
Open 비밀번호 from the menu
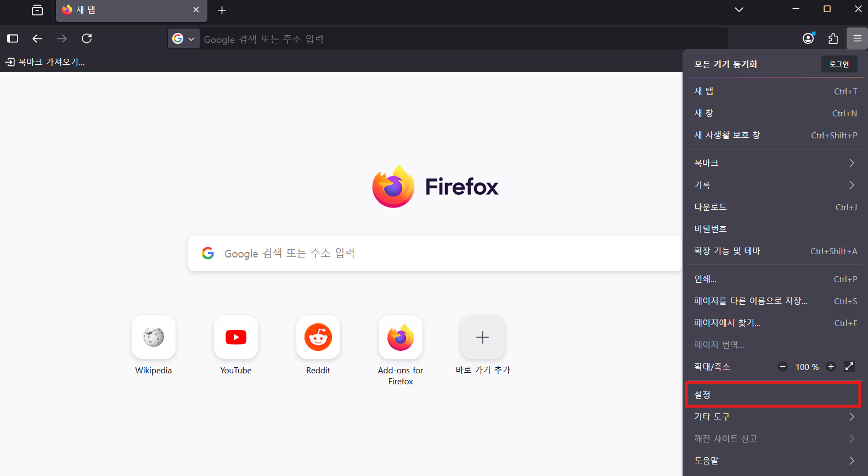[x=775, y=229]
